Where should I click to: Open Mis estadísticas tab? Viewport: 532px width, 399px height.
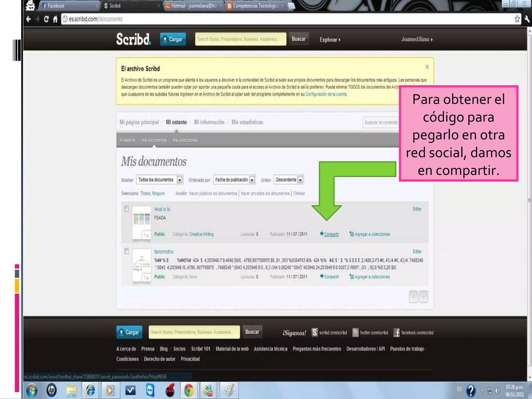pos(247,122)
